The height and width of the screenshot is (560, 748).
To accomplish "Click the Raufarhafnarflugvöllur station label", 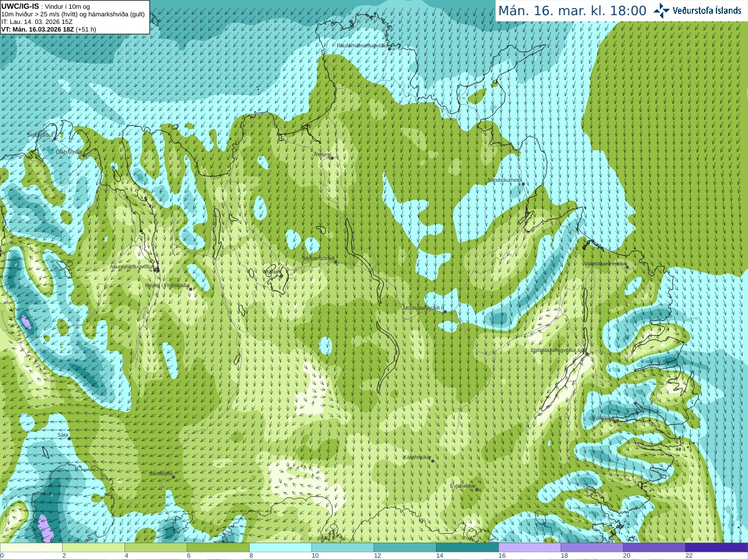I will pos(362,45).
